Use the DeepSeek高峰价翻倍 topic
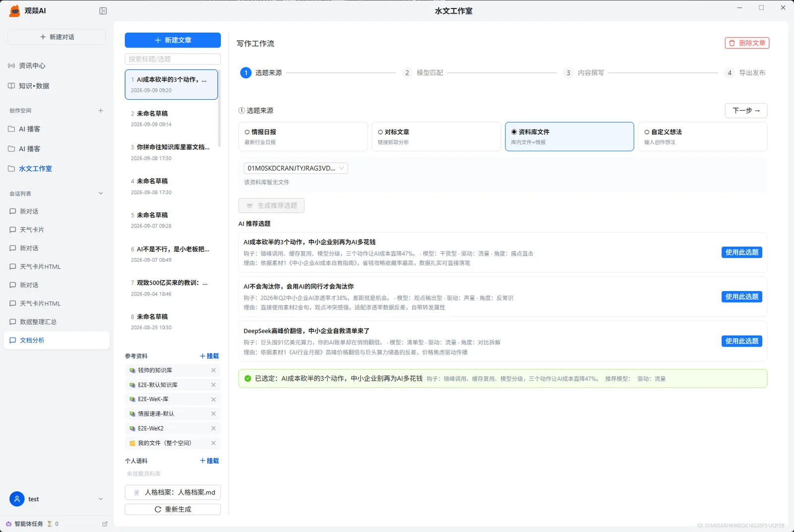The width and height of the screenshot is (794, 532). (x=741, y=341)
